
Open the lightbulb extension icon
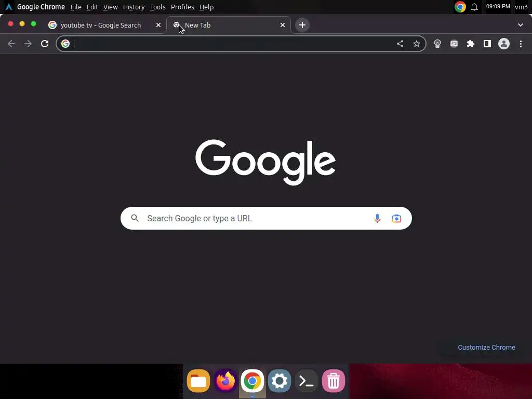click(x=437, y=44)
